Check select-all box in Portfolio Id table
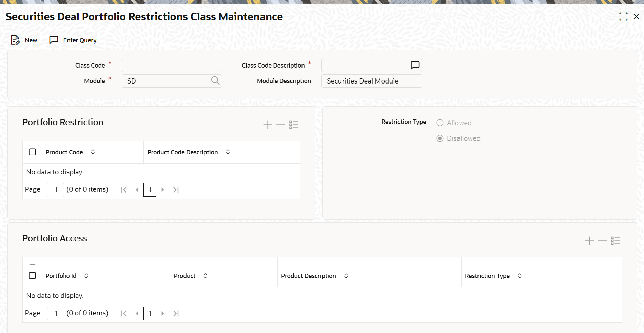The image size is (644, 333). point(32,276)
